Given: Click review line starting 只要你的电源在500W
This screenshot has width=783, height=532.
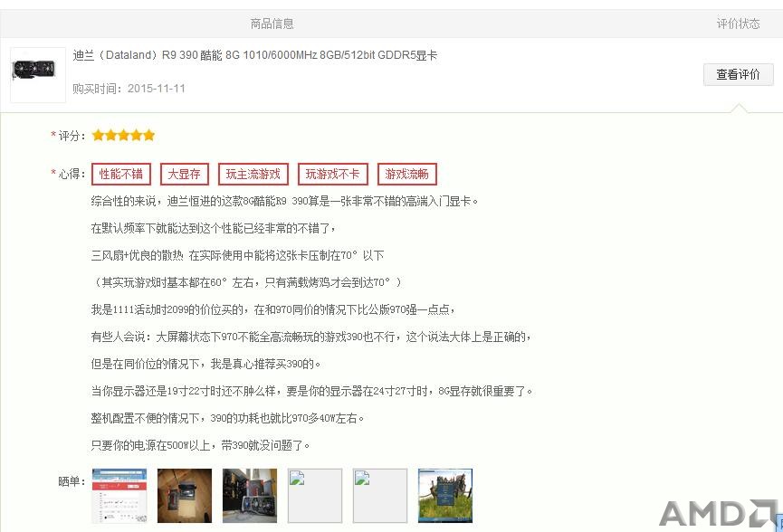Looking at the screenshot, I should tap(200, 445).
